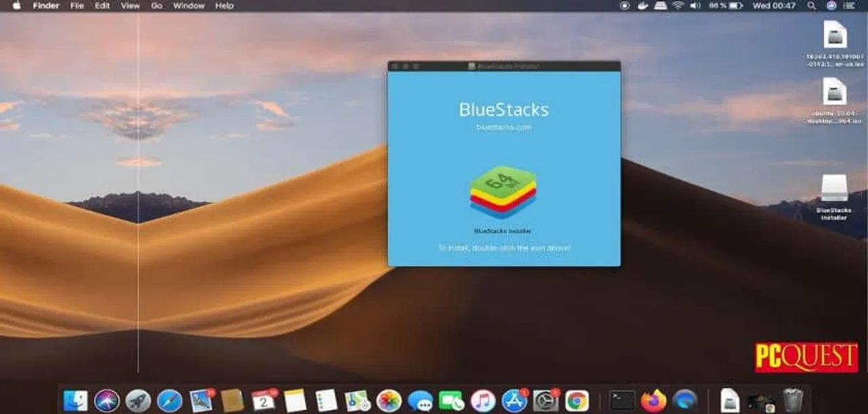Open the Window menu

[x=189, y=5]
